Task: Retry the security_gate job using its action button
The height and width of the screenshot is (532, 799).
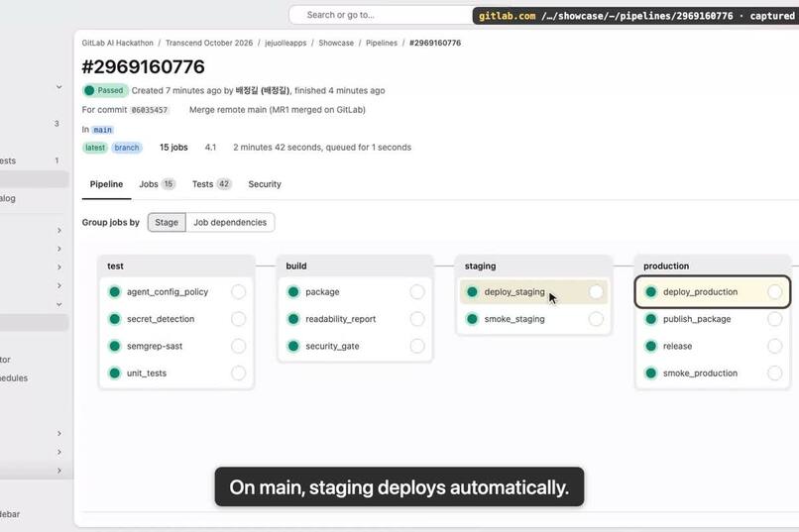Action: coord(416,346)
